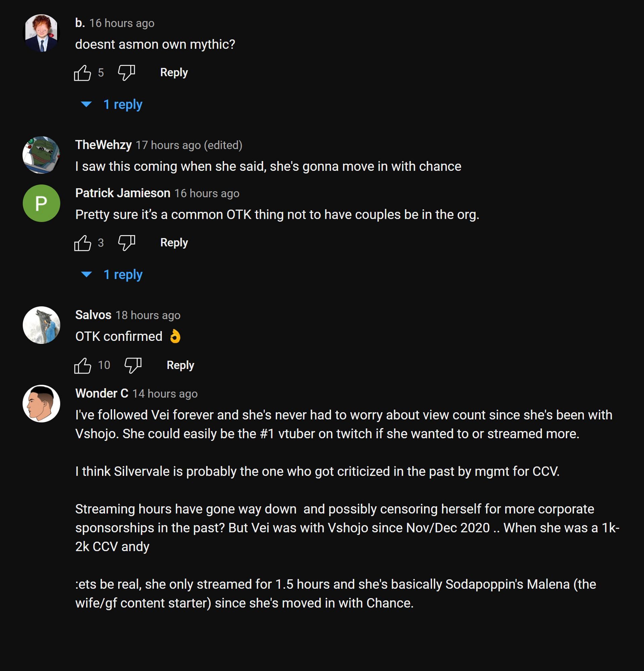Like Patrick Jamieson's comment
Image resolution: width=644 pixels, height=671 pixels.
coord(83,243)
